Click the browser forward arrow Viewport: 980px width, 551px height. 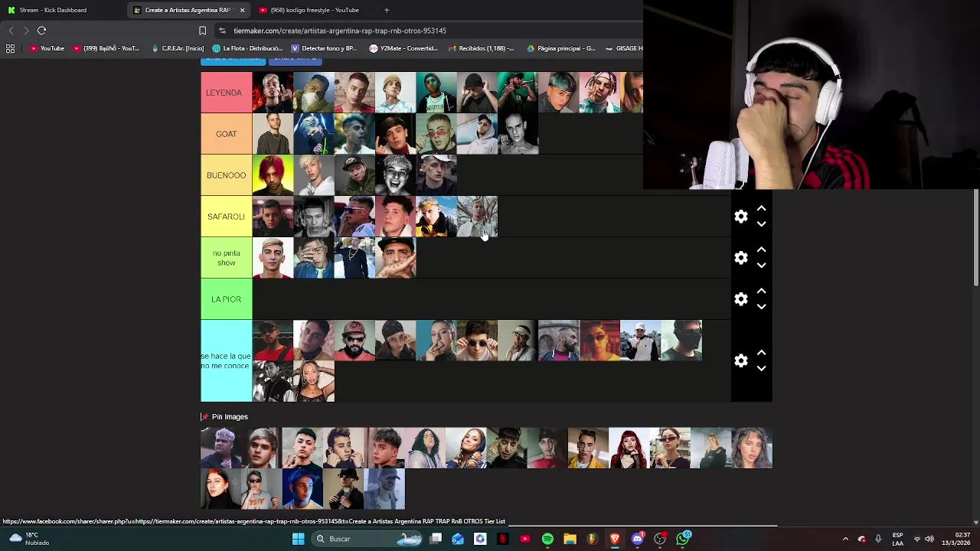click(26, 31)
